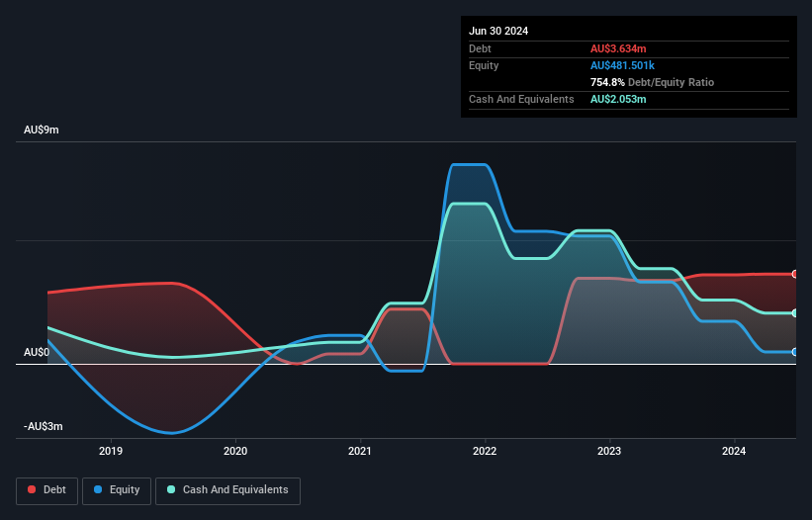Click the AU$3.634m debt value

(x=618, y=48)
